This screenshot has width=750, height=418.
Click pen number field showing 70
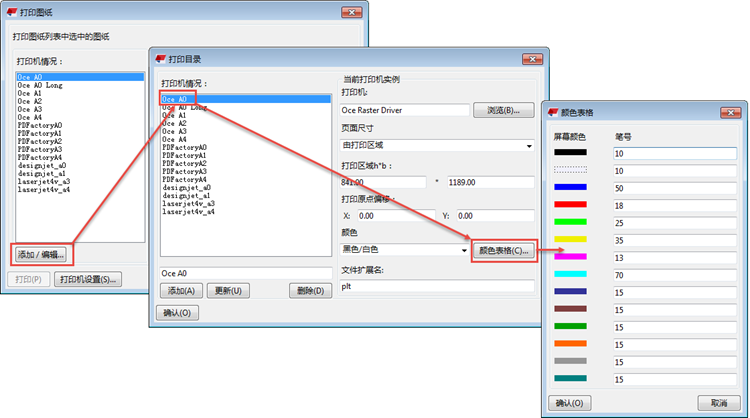coord(675,275)
